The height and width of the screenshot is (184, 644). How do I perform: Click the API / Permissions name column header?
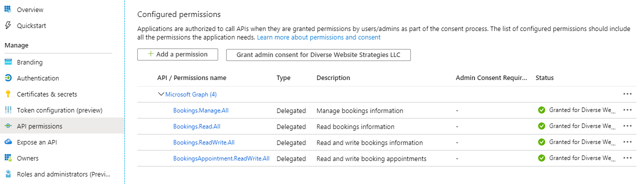[192, 78]
